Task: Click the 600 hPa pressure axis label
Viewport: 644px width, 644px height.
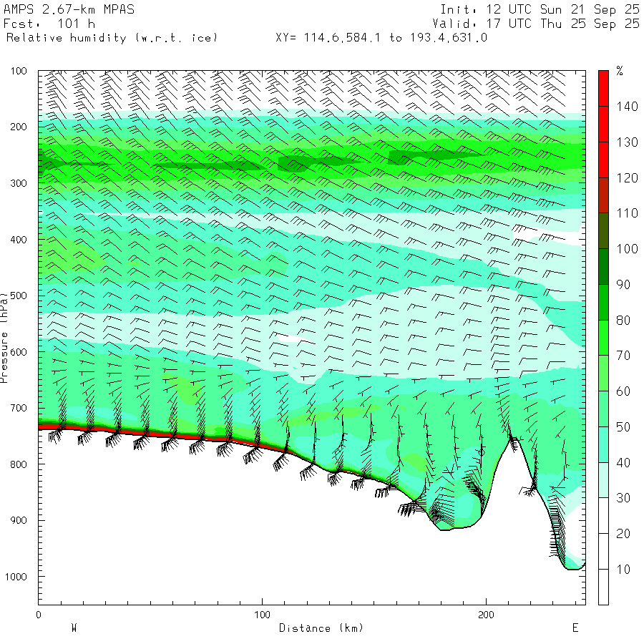Action: coord(19,352)
